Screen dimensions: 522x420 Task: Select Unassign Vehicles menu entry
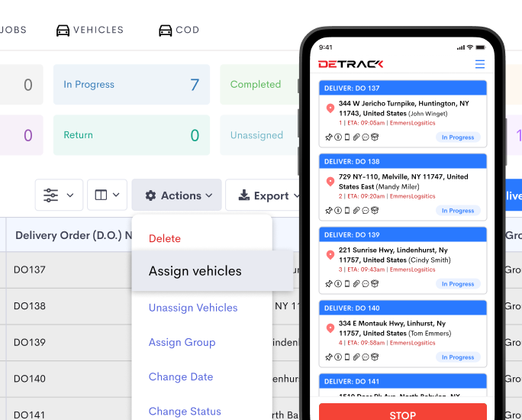[x=193, y=308]
